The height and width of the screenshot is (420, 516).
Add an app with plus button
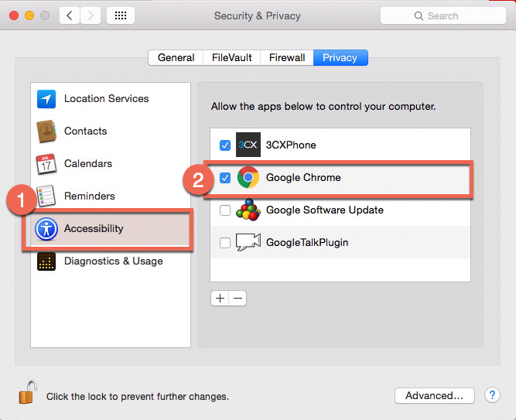click(220, 299)
